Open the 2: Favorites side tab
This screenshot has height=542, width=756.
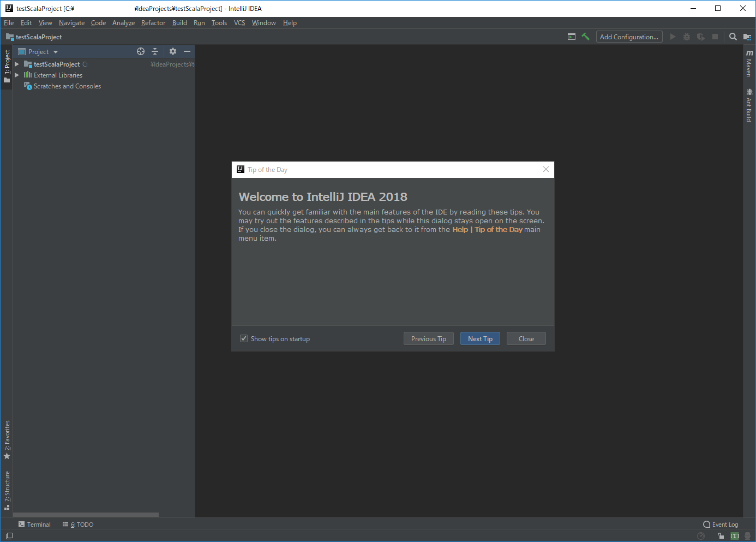pyautogui.click(x=7, y=440)
